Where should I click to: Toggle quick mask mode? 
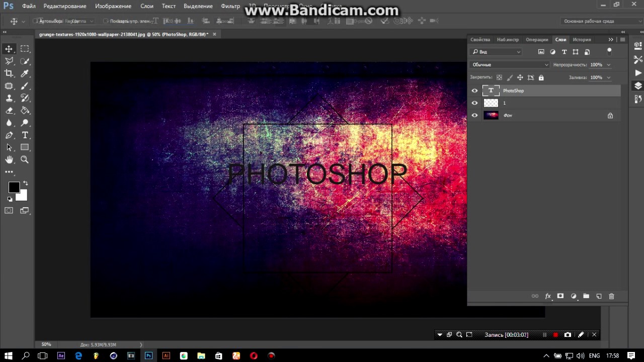tap(9, 210)
